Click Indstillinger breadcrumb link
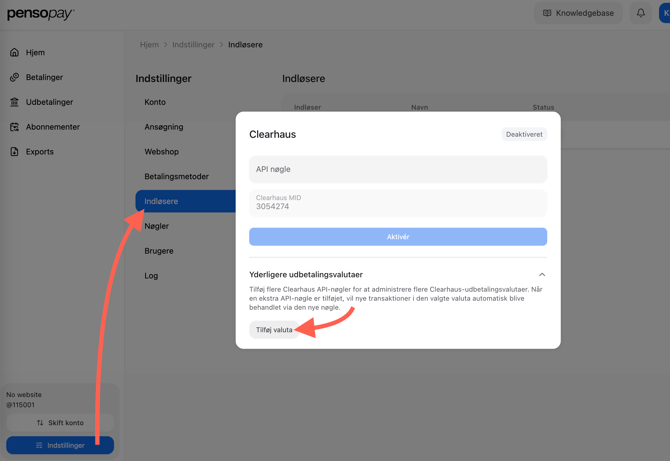This screenshot has height=461, width=670. click(x=193, y=44)
